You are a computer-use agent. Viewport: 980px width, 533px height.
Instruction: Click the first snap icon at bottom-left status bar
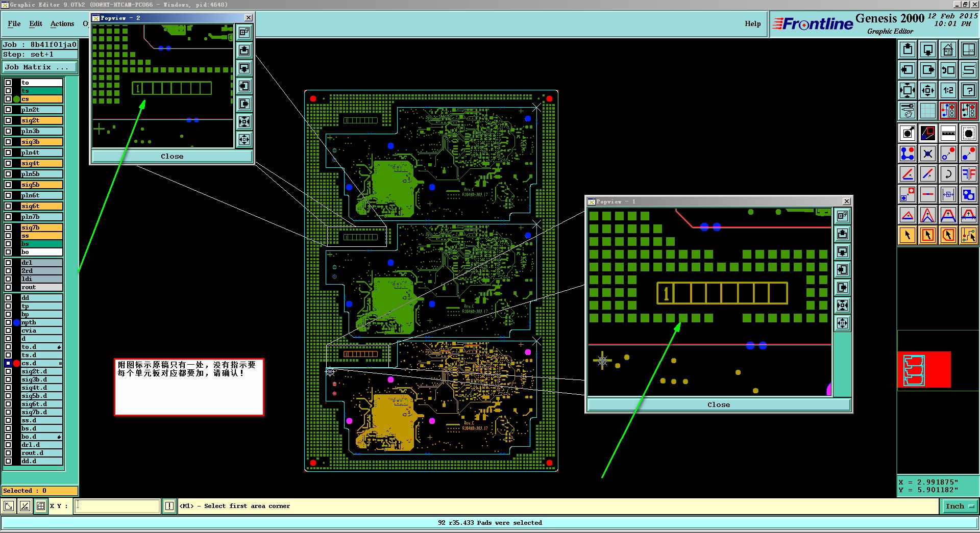[x=9, y=506]
